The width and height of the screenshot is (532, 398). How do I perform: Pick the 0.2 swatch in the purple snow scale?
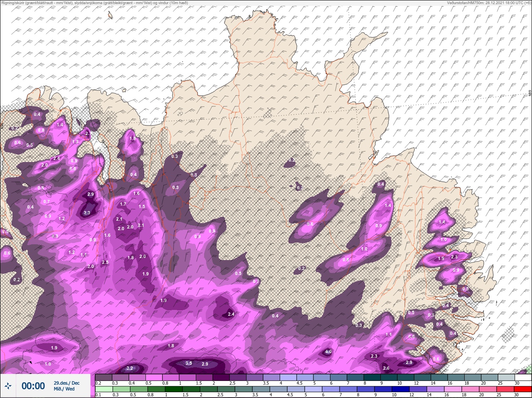coord(103,377)
